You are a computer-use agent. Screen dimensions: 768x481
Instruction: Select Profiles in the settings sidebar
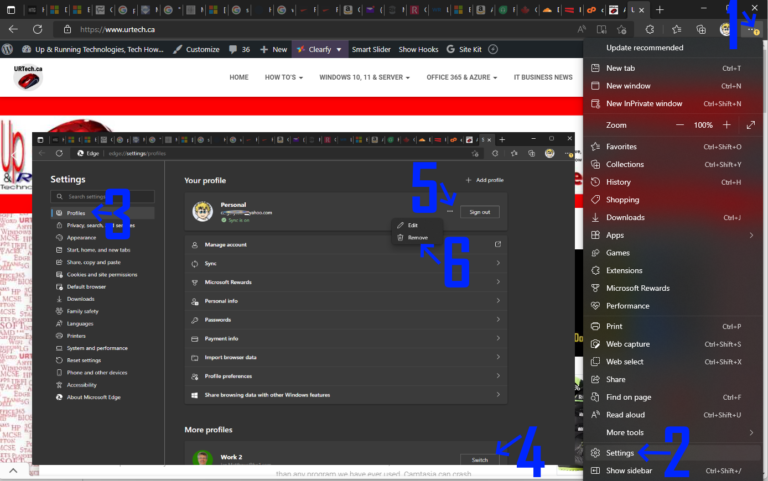pyautogui.click(x=77, y=213)
